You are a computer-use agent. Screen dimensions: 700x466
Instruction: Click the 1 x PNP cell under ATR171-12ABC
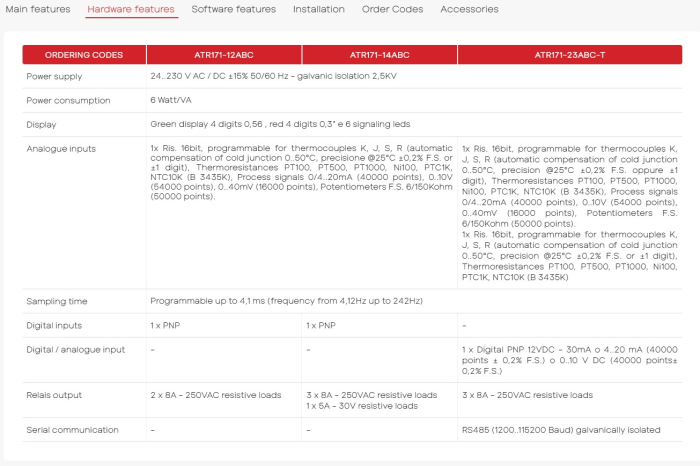[165, 325]
